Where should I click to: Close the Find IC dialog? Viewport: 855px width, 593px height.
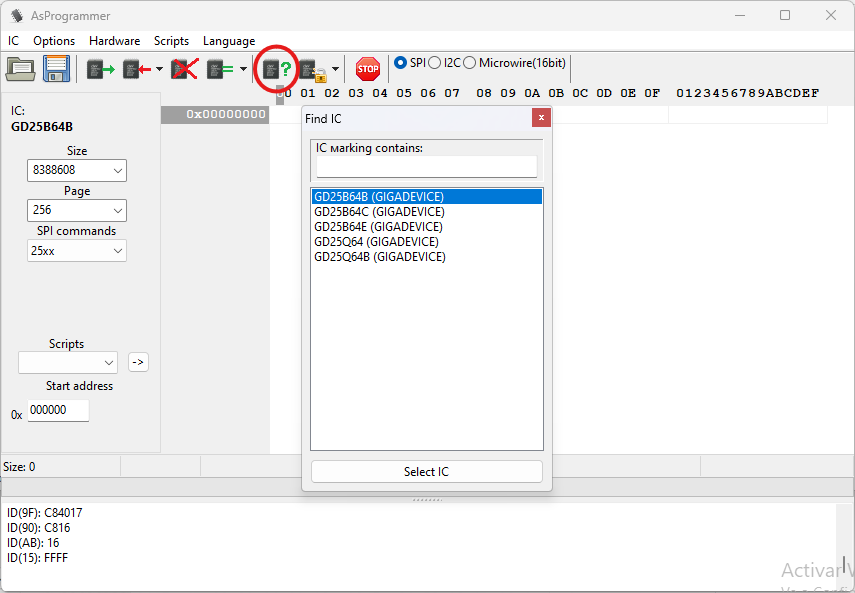click(541, 117)
